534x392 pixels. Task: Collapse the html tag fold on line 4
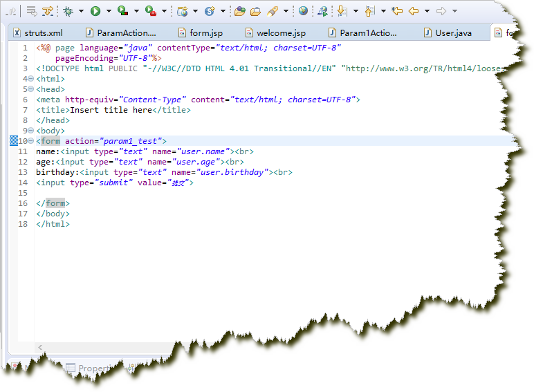point(30,80)
